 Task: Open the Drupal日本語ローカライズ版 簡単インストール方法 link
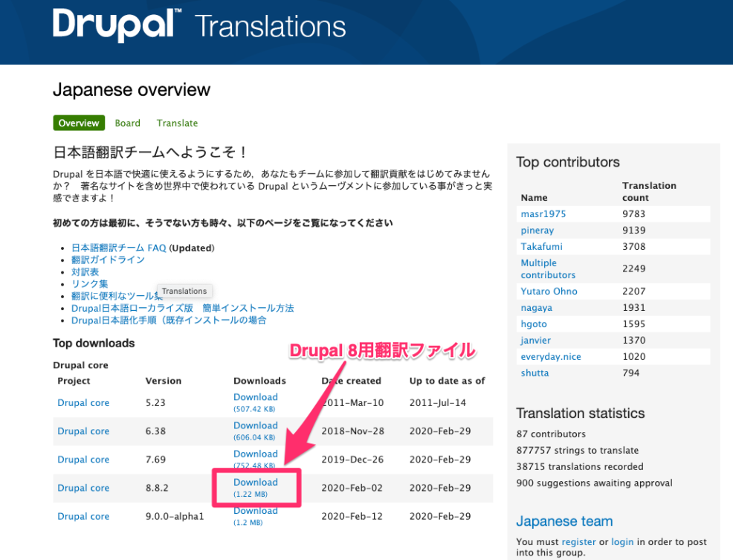[x=182, y=309]
